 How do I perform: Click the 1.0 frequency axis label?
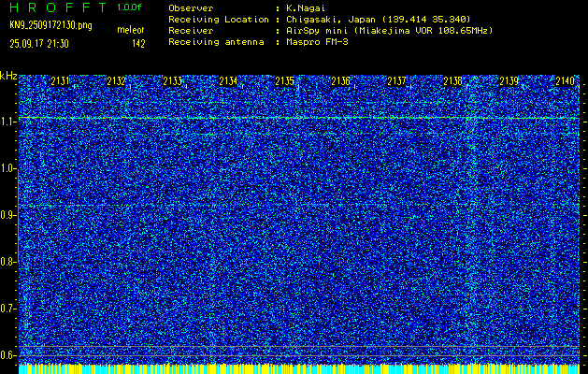[x=7, y=168]
